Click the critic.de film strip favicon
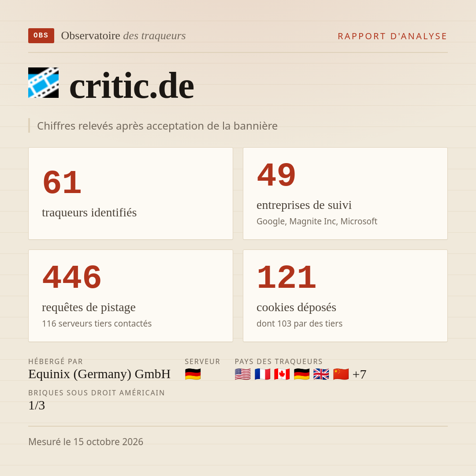This screenshot has width=476, height=476. (x=43, y=82)
